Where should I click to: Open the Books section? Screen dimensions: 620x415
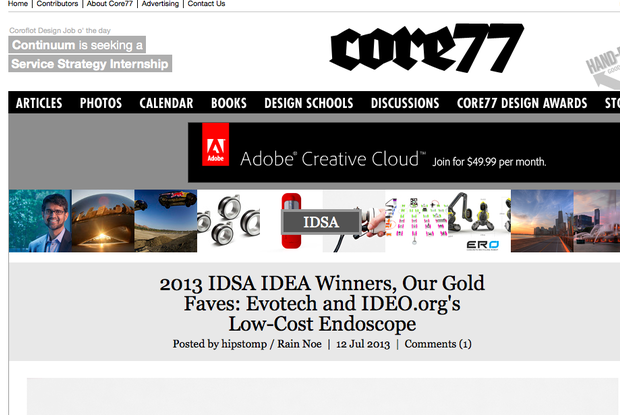tap(229, 103)
